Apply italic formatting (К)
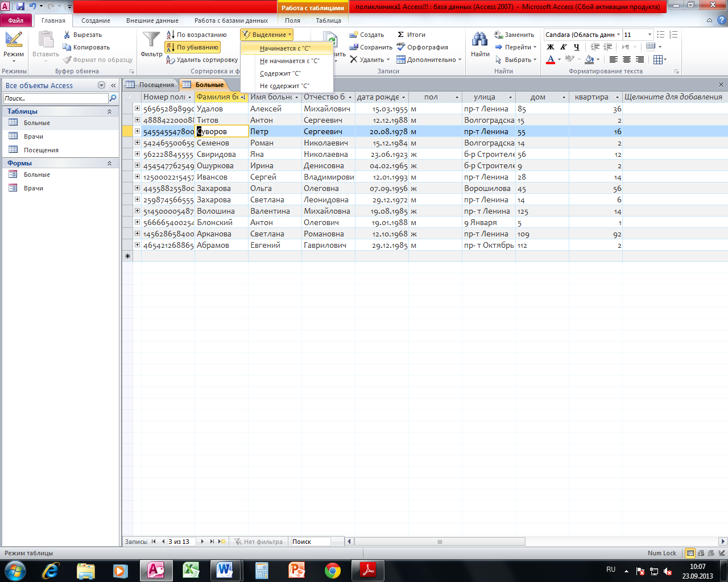Image resolution: width=728 pixels, height=582 pixels. click(x=563, y=47)
